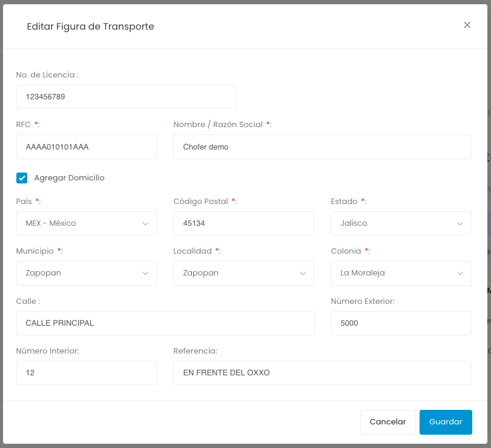Viewport: 491px width, 448px height.
Task: Focus the Número Exterior field
Action: click(x=401, y=323)
